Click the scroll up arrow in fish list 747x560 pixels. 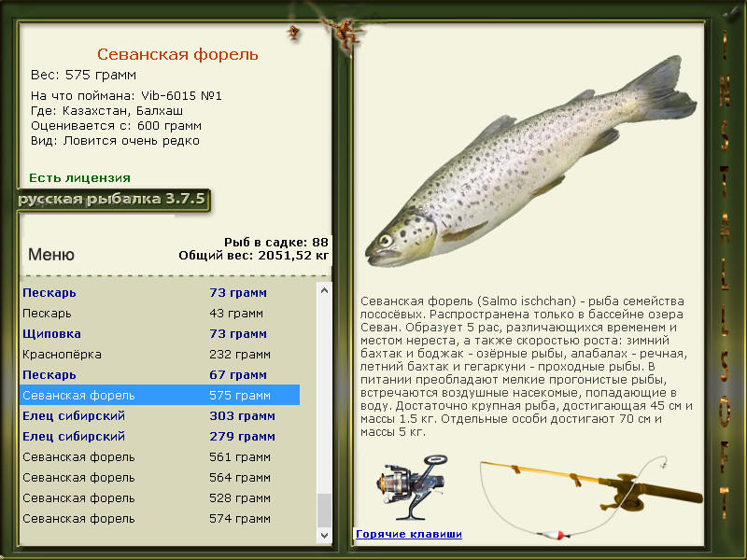coord(324,290)
